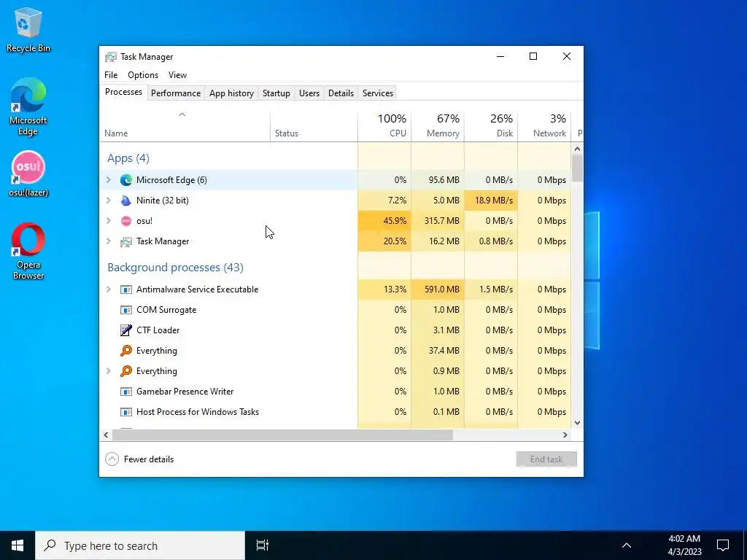Open the Windows Start menu
The width and height of the screenshot is (747, 560).
point(18,545)
